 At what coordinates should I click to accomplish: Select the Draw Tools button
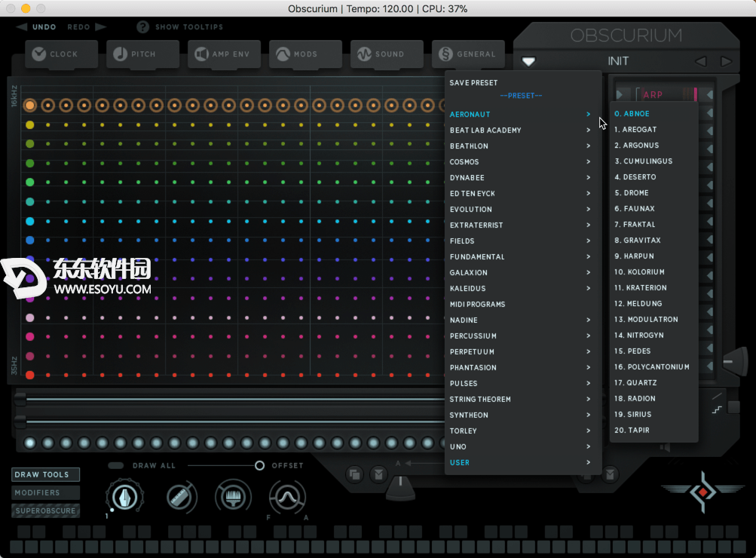pyautogui.click(x=46, y=474)
